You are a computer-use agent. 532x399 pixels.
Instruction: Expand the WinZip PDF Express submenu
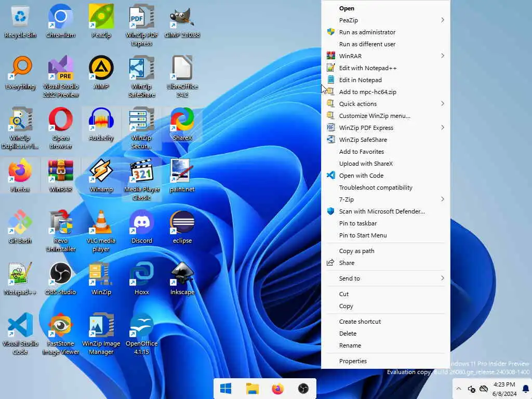[385, 128]
